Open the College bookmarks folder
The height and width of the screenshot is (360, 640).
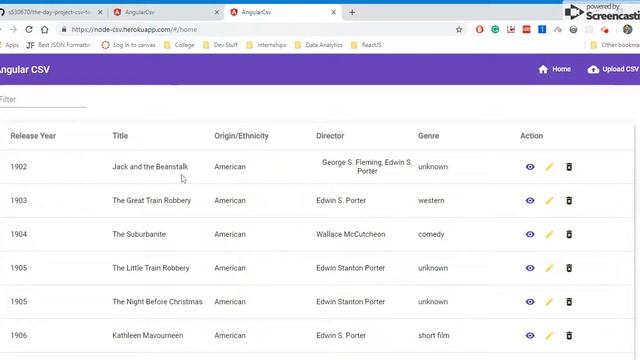click(x=179, y=45)
